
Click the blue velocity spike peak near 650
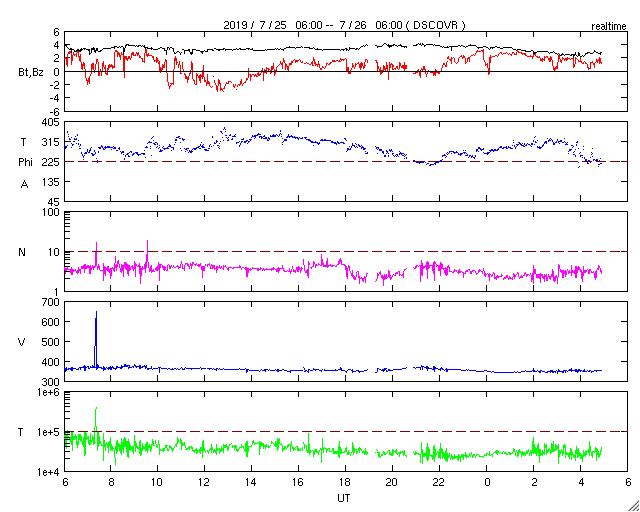click(x=96, y=313)
